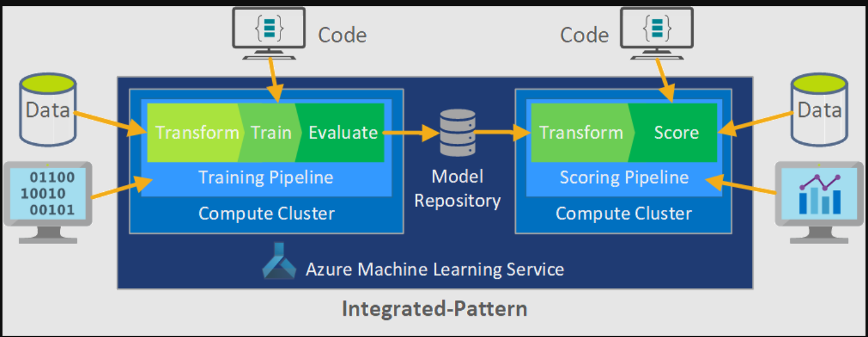
Task: Click the bar chart monitor icon
Action: point(820,202)
